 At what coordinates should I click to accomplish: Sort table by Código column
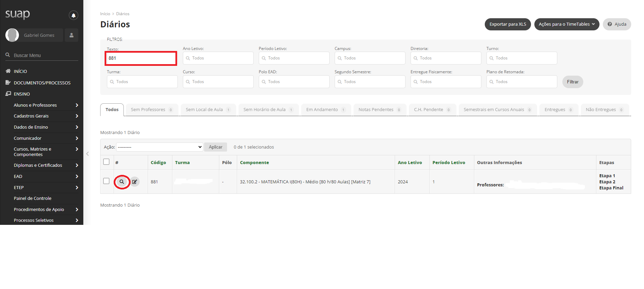click(158, 162)
